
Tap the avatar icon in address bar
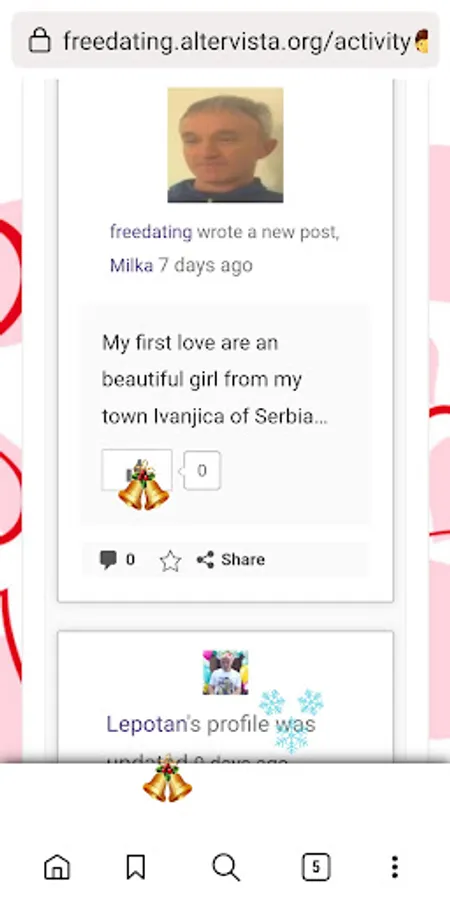pyautogui.click(x=422, y=41)
